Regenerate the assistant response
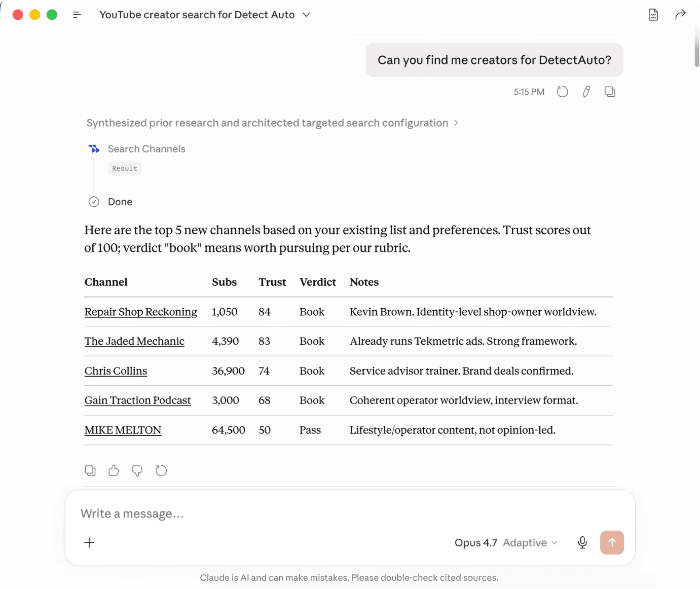Screen dimensions: 700x589 point(161,471)
